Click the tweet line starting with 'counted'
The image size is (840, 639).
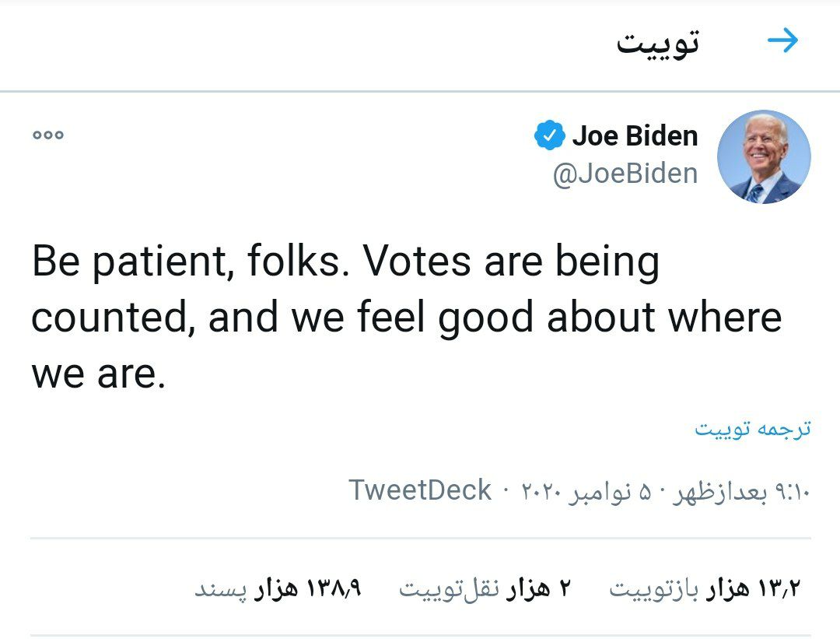pos(406,318)
